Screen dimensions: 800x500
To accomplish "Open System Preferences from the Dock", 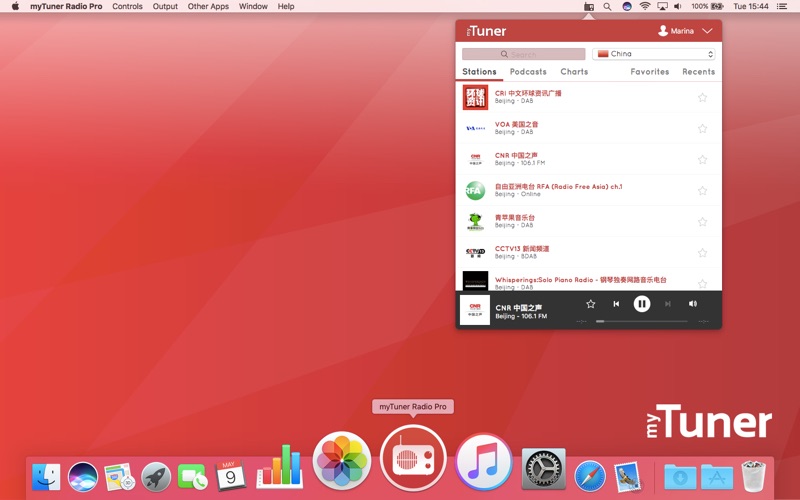I will tap(543, 468).
